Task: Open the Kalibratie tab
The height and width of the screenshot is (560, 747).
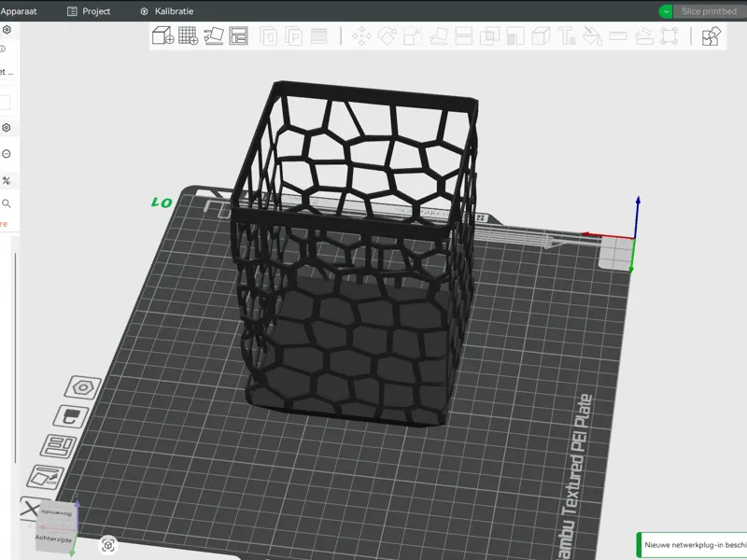Action: pyautogui.click(x=167, y=11)
